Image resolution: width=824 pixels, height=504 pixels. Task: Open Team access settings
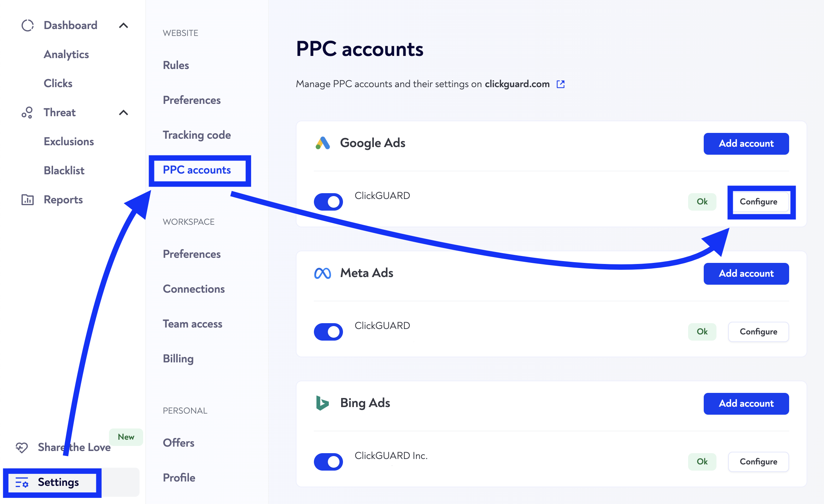click(192, 324)
